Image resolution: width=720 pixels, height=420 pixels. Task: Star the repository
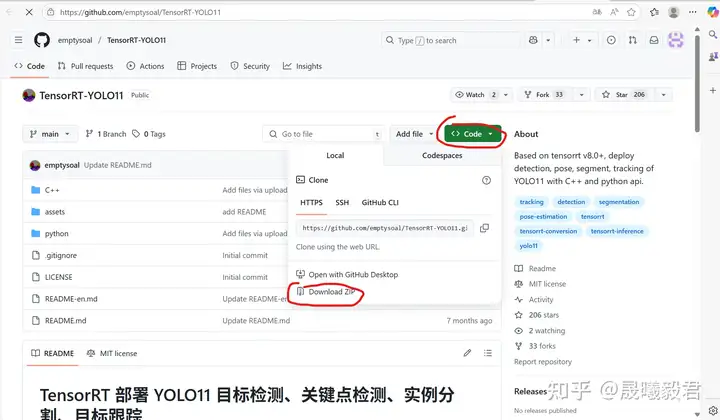tap(625, 95)
